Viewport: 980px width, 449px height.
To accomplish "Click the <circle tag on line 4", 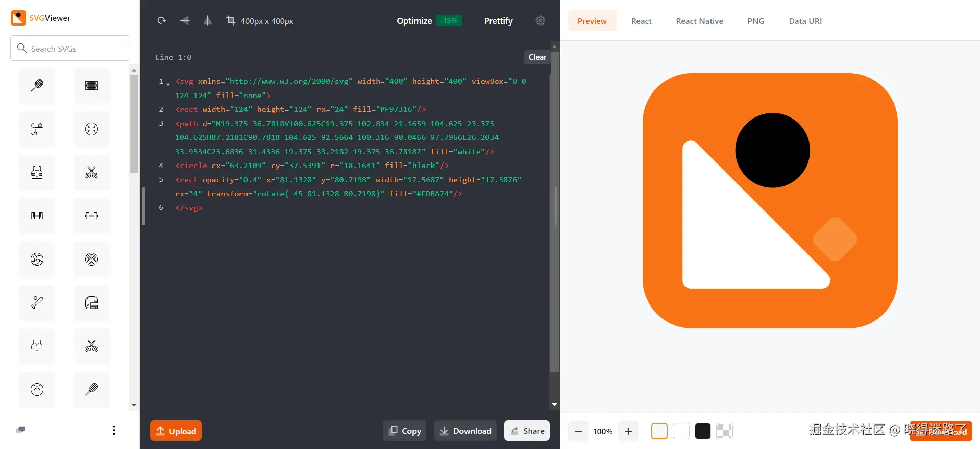I will (x=191, y=166).
